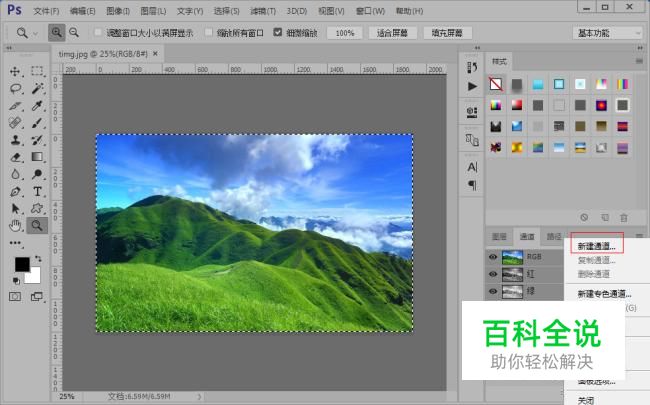This screenshot has height=405, width=650.
Task: Open the edit toolbar ellipsis menu
Action: tap(15, 243)
